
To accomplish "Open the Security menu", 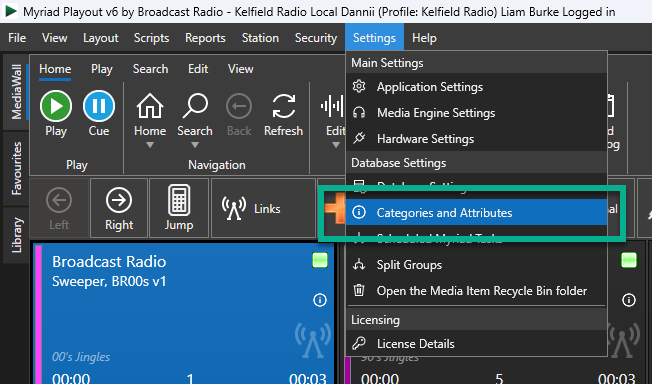I will pyautogui.click(x=316, y=38).
